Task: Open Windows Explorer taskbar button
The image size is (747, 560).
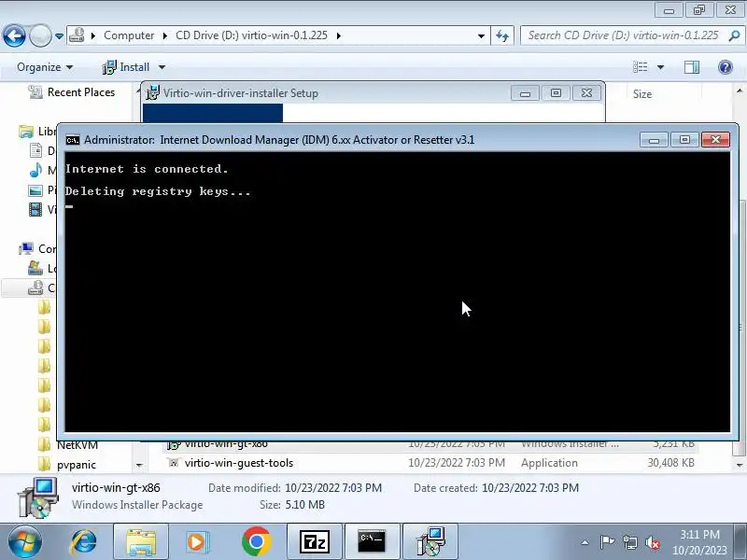Action: coord(141,542)
